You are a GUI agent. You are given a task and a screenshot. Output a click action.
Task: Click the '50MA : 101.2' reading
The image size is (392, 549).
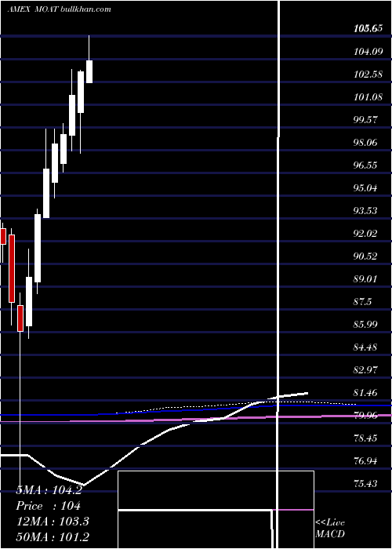[53, 537]
